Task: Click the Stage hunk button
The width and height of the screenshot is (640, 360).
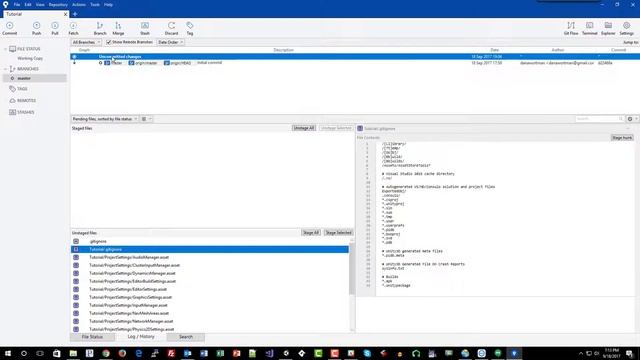Action: coord(622,138)
